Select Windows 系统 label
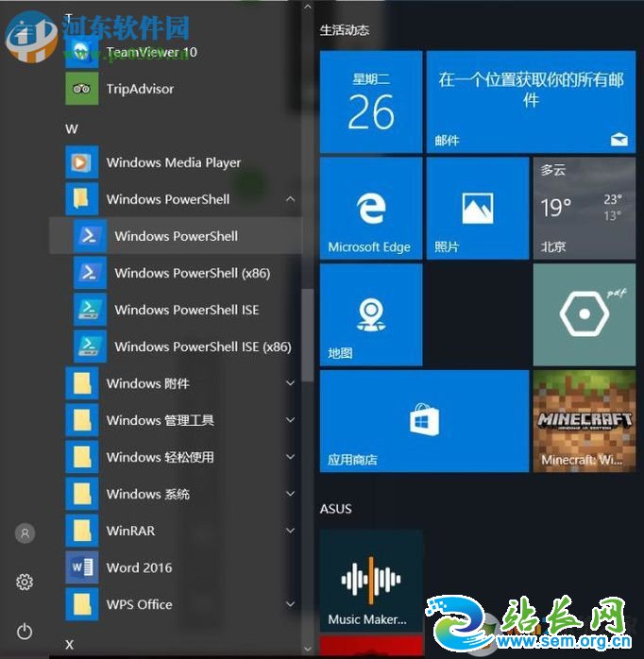Image resolution: width=644 pixels, height=659 pixels. click(x=148, y=494)
